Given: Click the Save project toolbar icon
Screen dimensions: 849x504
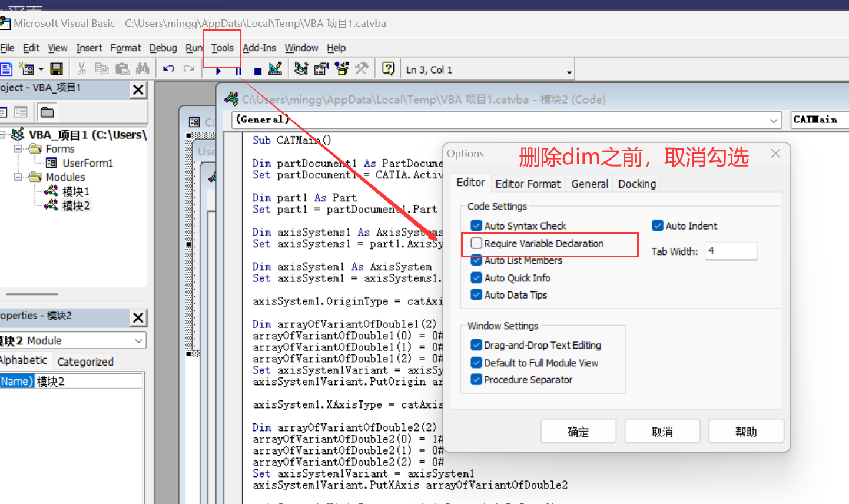Looking at the screenshot, I should coord(57,69).
